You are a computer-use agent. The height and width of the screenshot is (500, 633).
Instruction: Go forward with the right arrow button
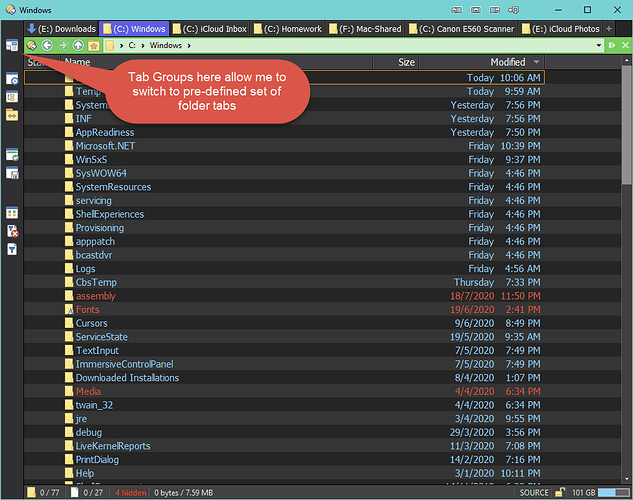tap(63, 45)
